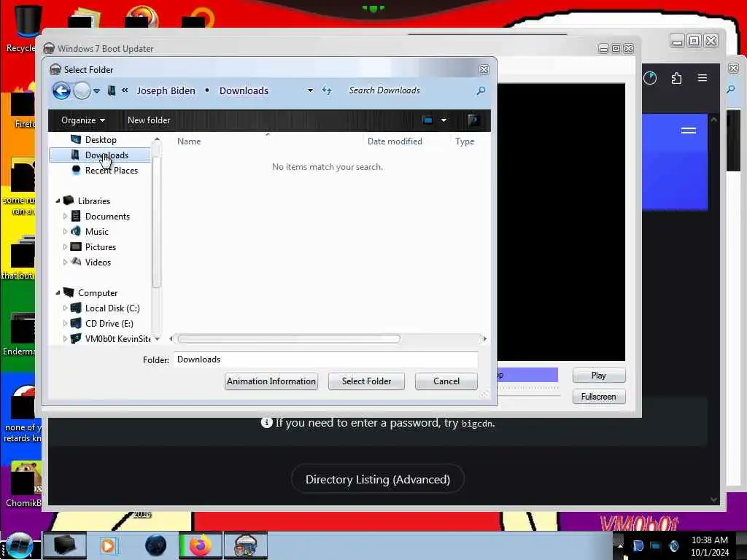This screenshot has width=747, height=560.
Task: Collapse the Computer tree node
Action: (x=58, y=293)
